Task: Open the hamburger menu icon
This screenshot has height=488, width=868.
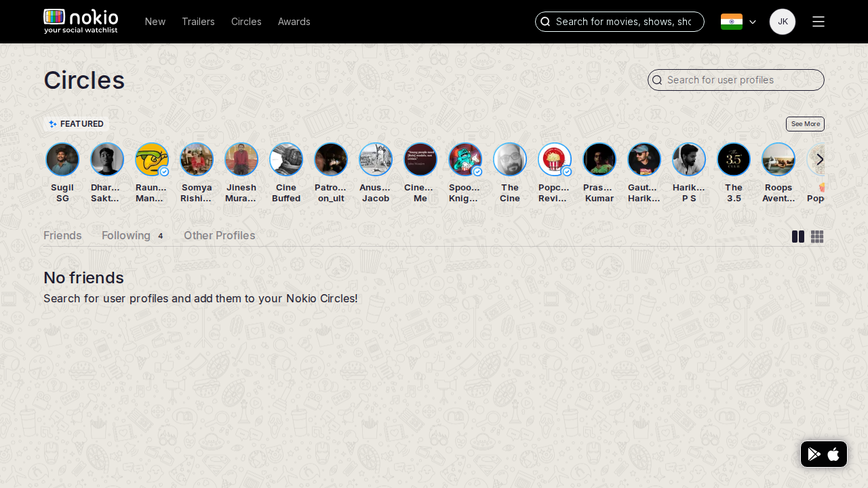Action: coord(818,22)
